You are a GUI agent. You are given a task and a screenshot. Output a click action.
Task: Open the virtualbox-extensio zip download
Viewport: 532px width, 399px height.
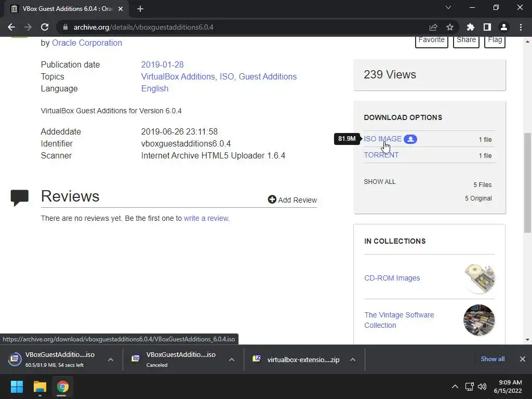click(x=297, y=360)
